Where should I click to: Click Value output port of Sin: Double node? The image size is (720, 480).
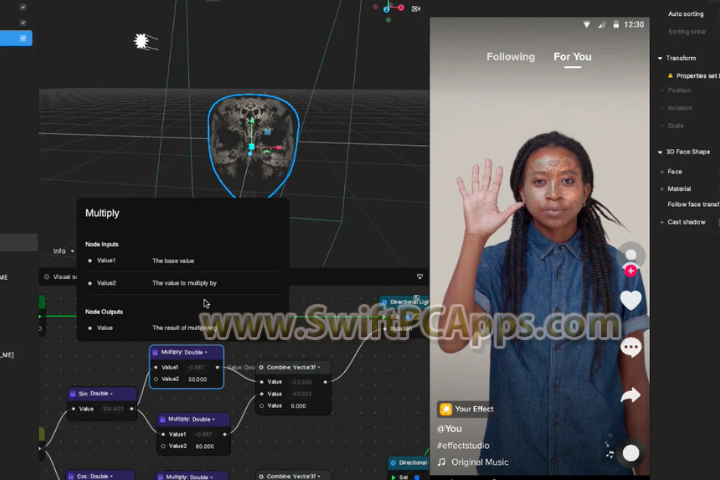pos(132,409)
